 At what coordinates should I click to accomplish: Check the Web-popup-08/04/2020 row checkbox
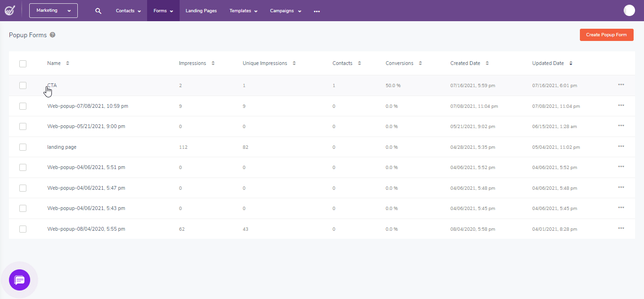click(x=23, y=229)
